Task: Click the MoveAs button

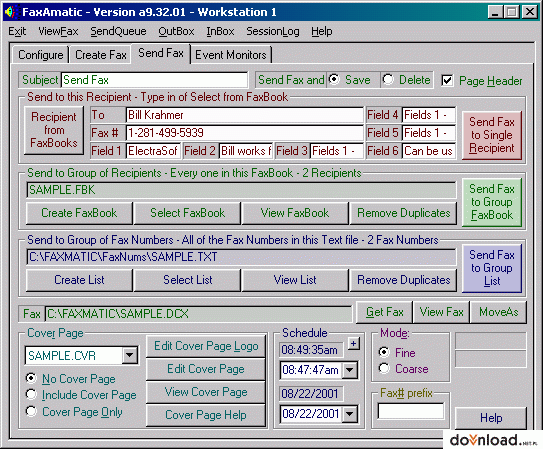Action: 498,312
